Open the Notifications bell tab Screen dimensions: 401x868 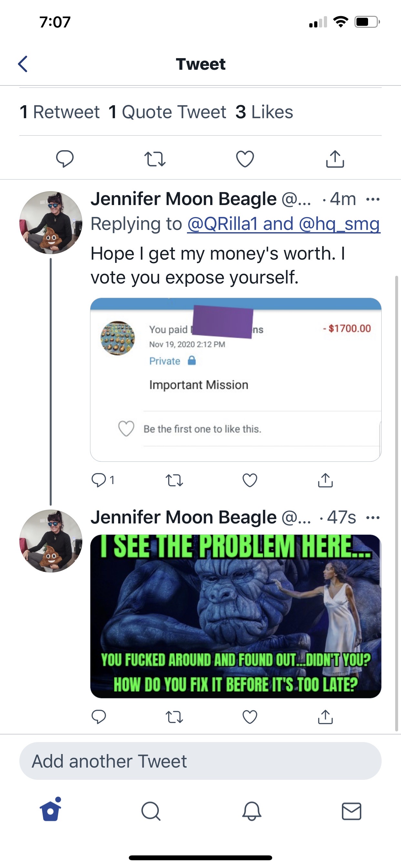[x=252, y=811]
